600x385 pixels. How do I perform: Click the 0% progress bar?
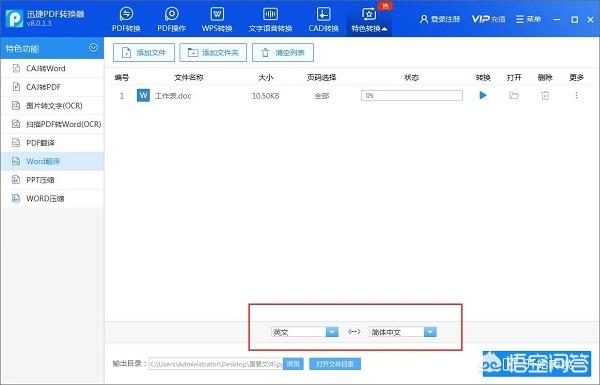pos(412,96)
